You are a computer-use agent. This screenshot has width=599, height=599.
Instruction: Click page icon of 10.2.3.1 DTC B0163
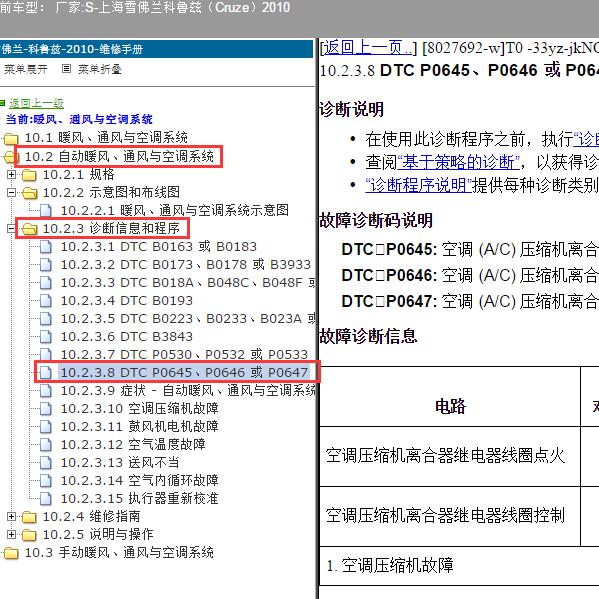tap(46, 247)
